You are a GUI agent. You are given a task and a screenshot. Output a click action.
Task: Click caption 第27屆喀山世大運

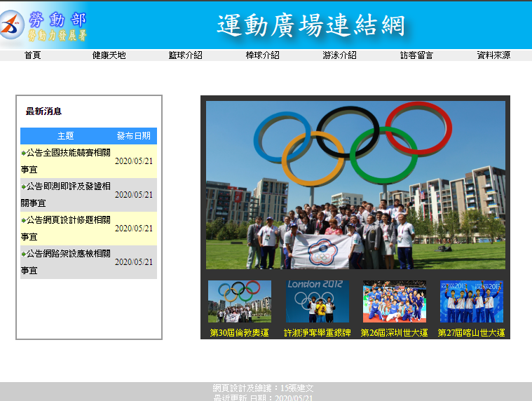[472, 333]
